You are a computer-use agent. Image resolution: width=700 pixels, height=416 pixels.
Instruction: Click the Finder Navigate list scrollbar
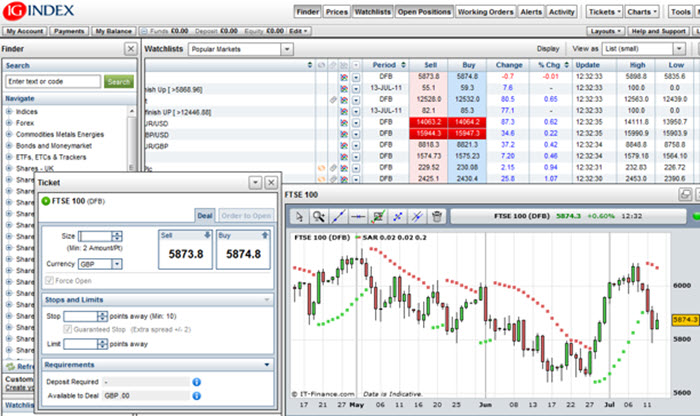[131, 138]
